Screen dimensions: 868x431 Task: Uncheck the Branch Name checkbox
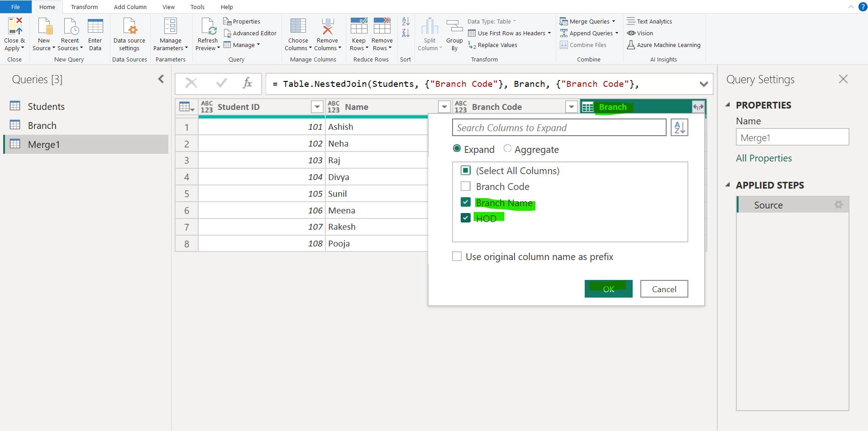(x=465, y=202)
